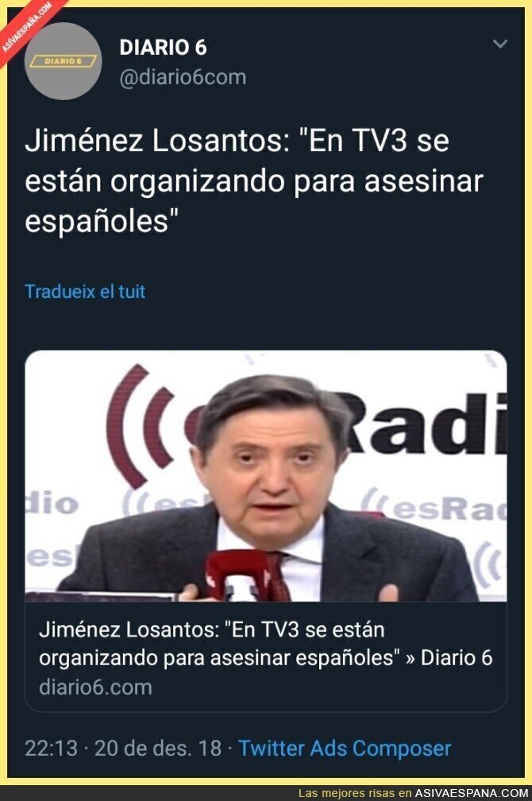Click the date 20 de des. 18

coord(158,749)
